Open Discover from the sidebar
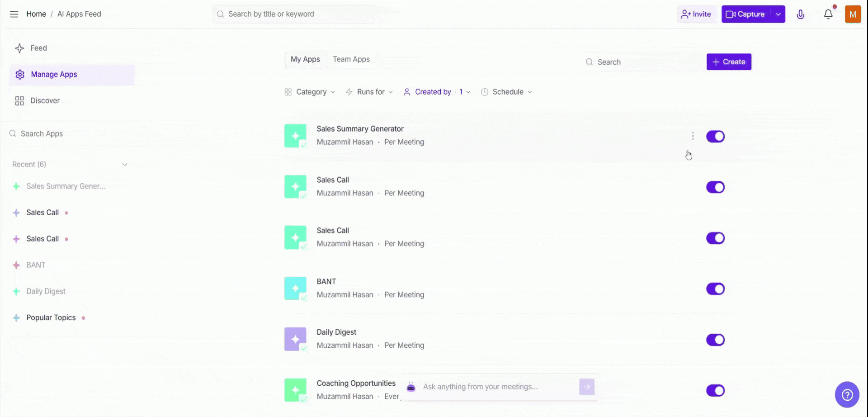 (45, 100)
